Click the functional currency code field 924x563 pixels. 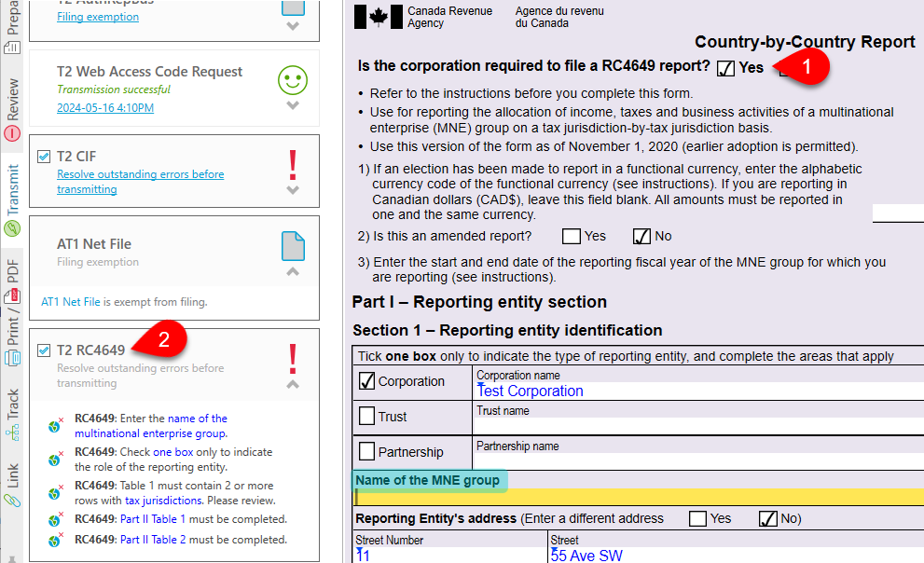point(898,213)
